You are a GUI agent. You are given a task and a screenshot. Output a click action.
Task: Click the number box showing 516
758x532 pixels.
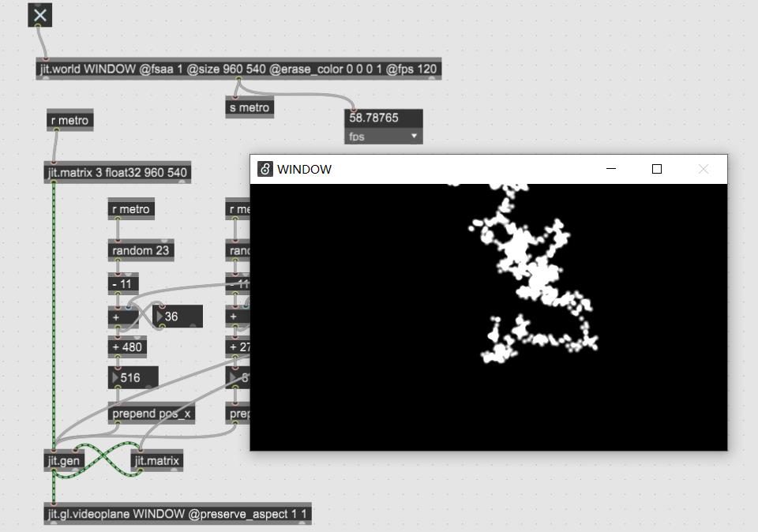point(136,377)
